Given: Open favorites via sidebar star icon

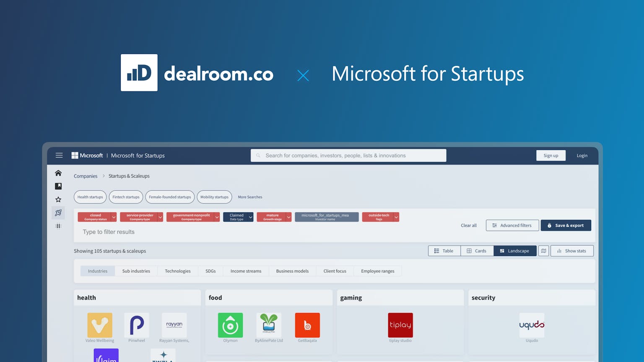Looking at the screenshot, I should (x=58, y=199).
